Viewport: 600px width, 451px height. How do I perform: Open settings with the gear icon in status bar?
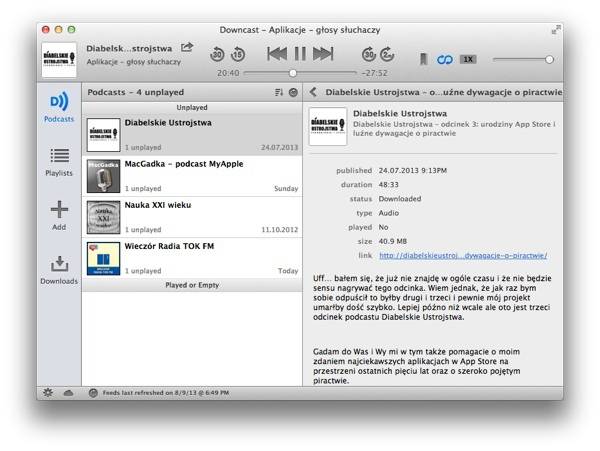pyautogui.click(x=48, y=392)
